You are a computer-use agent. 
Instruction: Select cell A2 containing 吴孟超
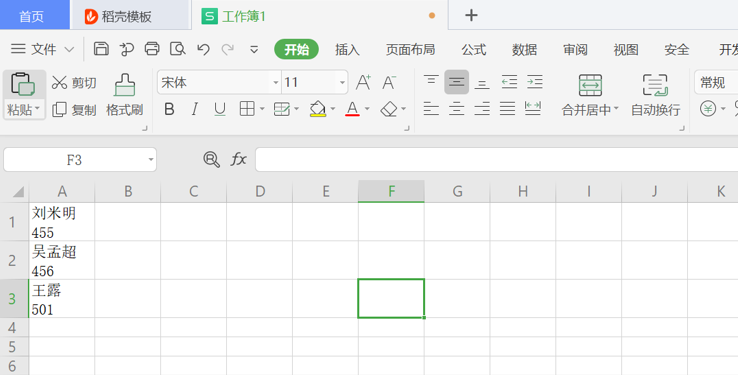pyautogui.click(x=62, y=260)
